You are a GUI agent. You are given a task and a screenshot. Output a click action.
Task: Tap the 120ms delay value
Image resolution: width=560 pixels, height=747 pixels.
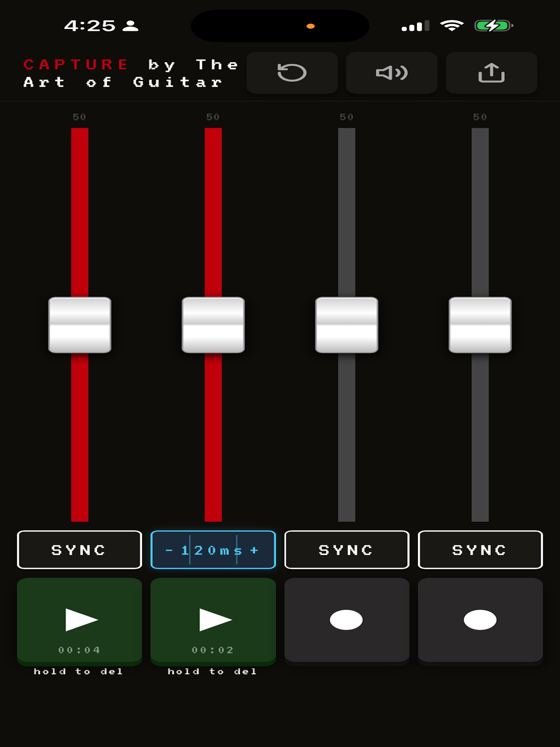coord(212,550)
